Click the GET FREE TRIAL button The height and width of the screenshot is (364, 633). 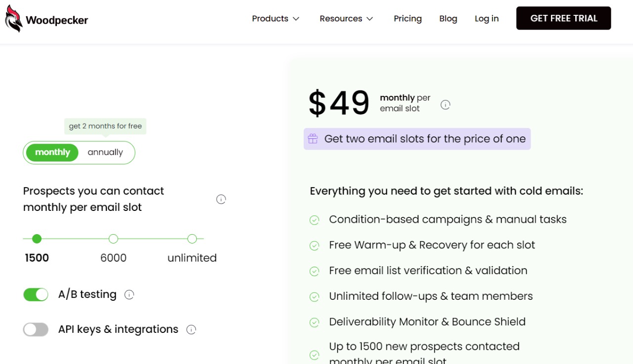click(563, 18)
